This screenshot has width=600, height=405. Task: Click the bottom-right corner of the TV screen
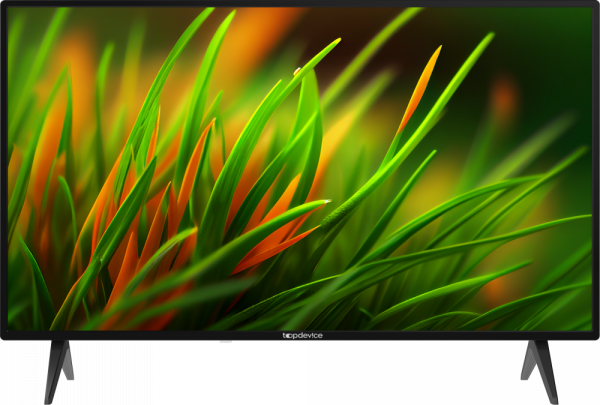pyautogui.click(x=587, y=326)
